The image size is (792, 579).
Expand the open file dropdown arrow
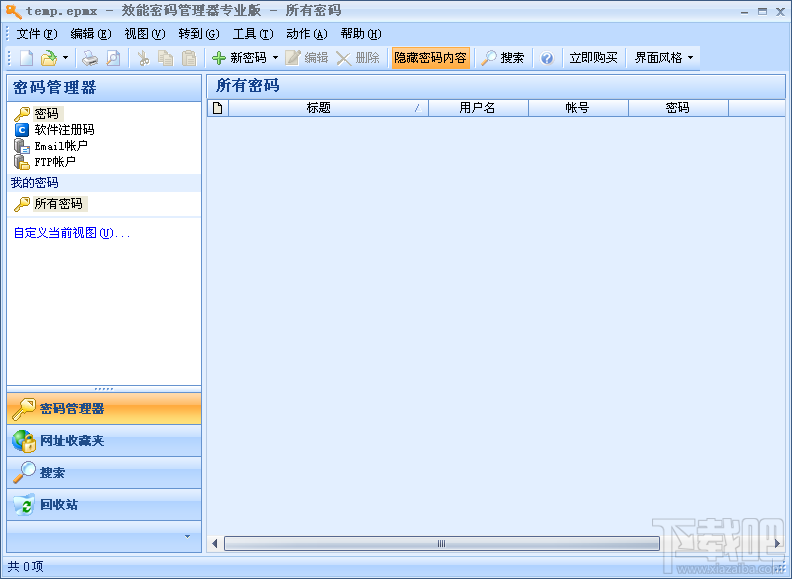(x=65, y=58)
